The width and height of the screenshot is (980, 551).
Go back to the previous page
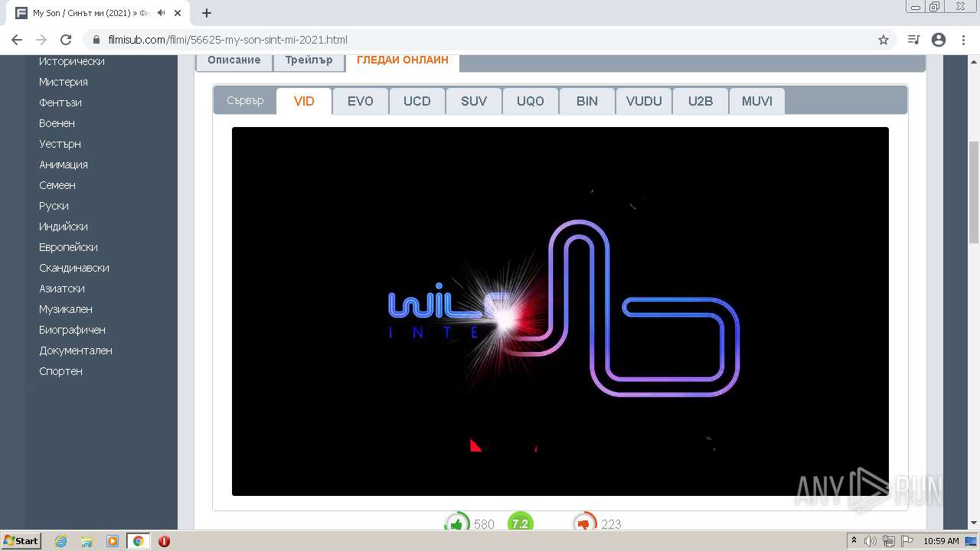click(17, 40)
